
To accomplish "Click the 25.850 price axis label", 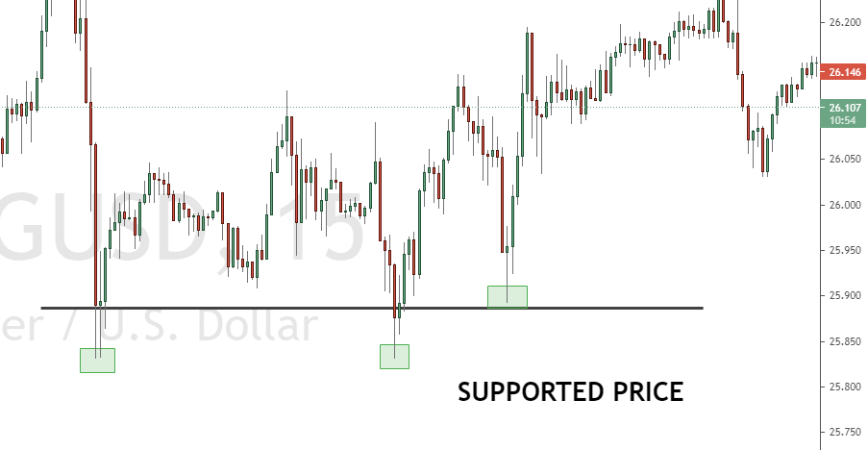I will [843, 341].
